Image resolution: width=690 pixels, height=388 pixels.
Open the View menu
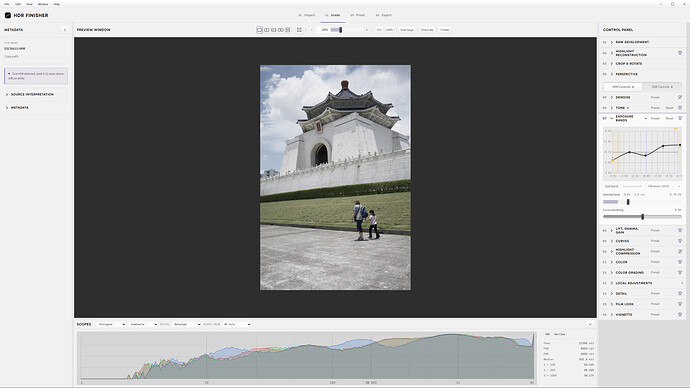(29, 4)
